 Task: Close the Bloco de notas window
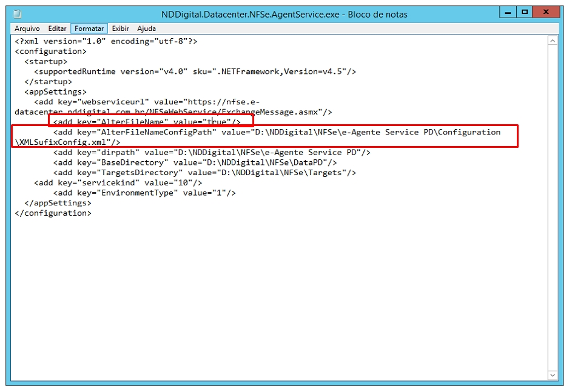click(x=550, y=12)
